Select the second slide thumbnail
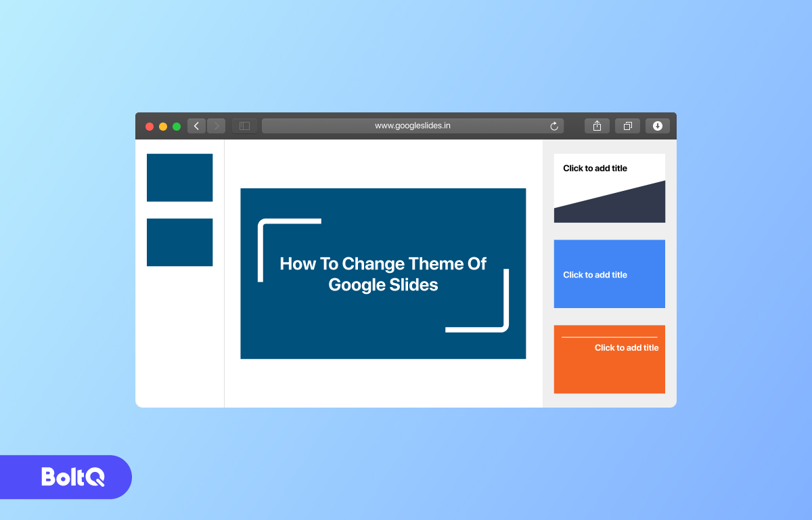This screenshot has height=520, width=812. coord(179,242)
